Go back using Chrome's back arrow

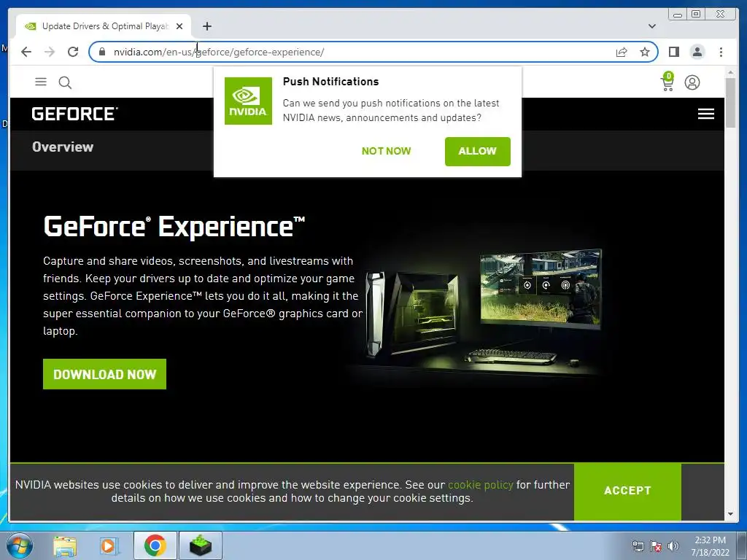click(x=26, y=52)
